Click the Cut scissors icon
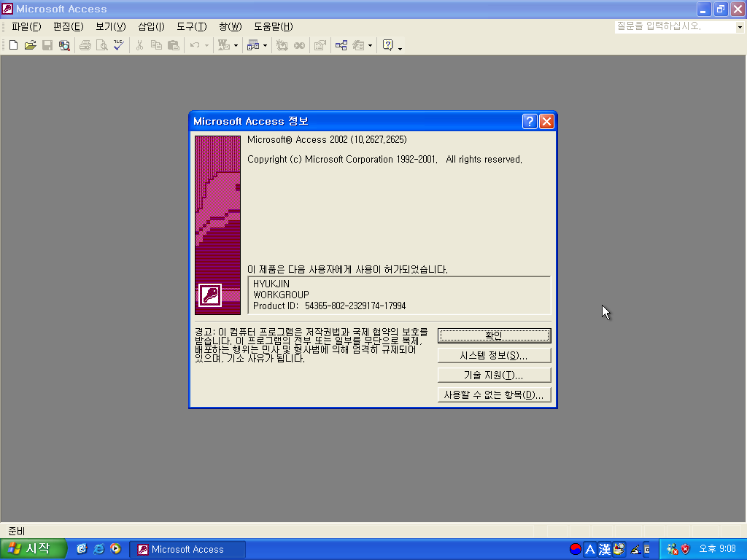747x560 pixels. 139,45
